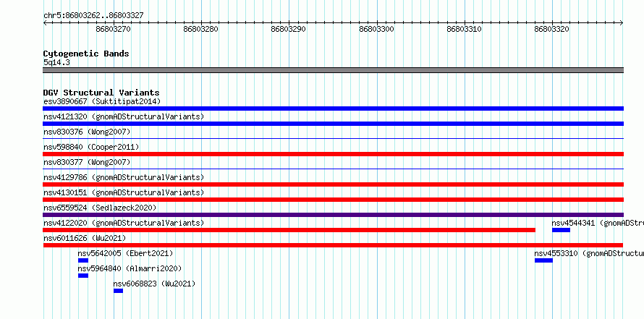644x319 pixels.
Task: Click the nsv598840 (Cooper2011) label
Action: tap(91, 147)
